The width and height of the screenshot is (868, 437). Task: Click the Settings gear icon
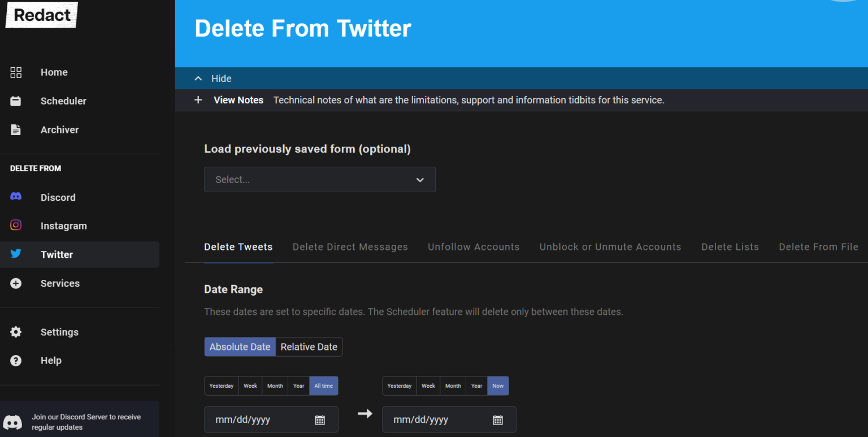(16, 332)
